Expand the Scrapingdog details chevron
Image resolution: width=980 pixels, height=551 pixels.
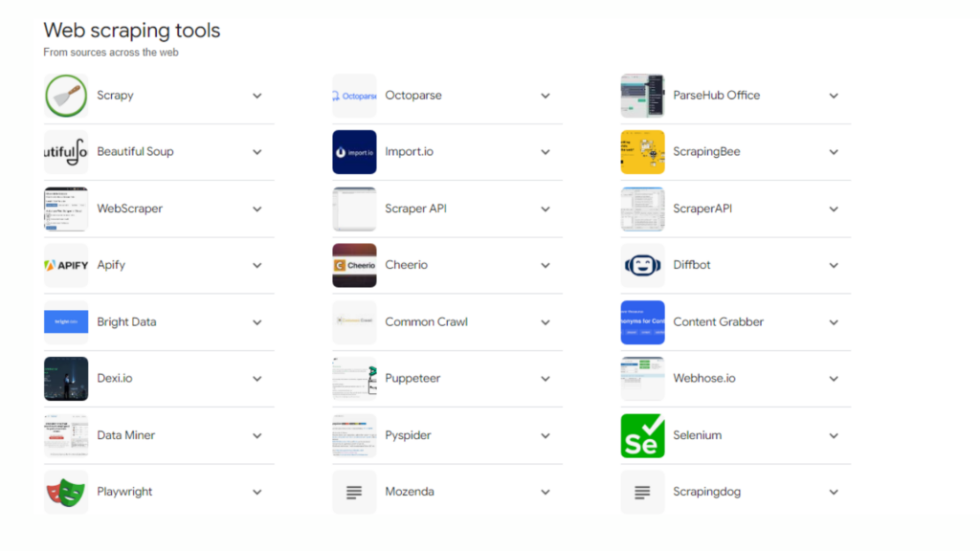tap(833, 492)
